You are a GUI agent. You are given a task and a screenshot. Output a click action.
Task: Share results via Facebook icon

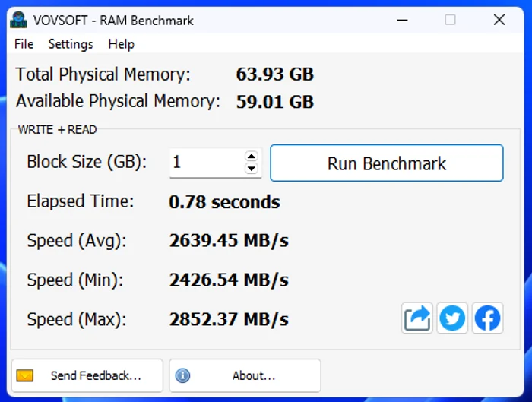(x=488, y=318)
